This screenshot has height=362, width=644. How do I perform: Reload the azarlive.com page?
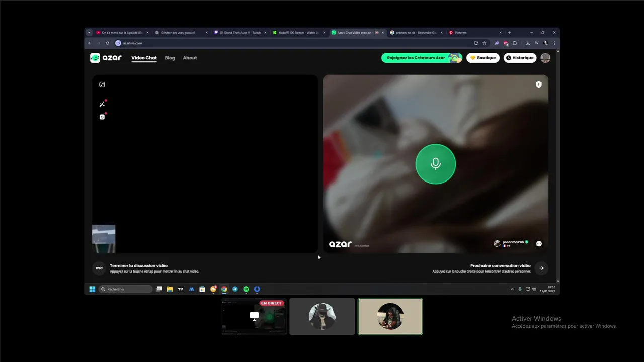point(107,43)
